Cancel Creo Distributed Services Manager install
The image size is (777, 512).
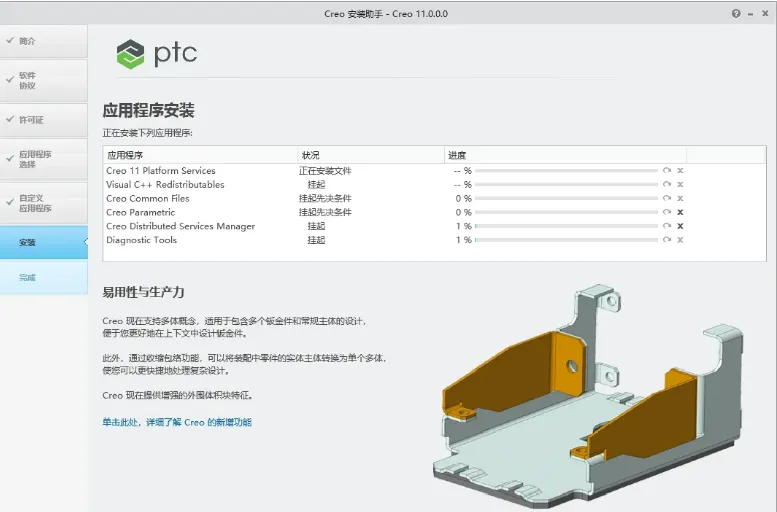[680, 226]
